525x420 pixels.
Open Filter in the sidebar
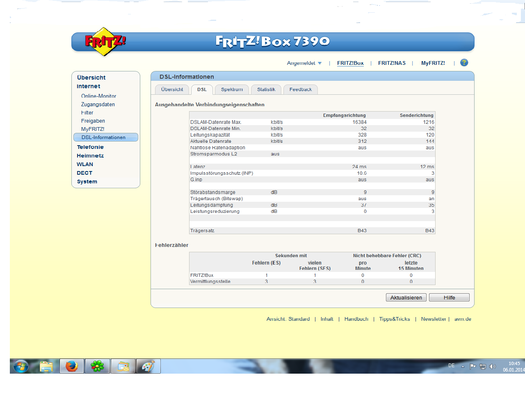[87, 113]
